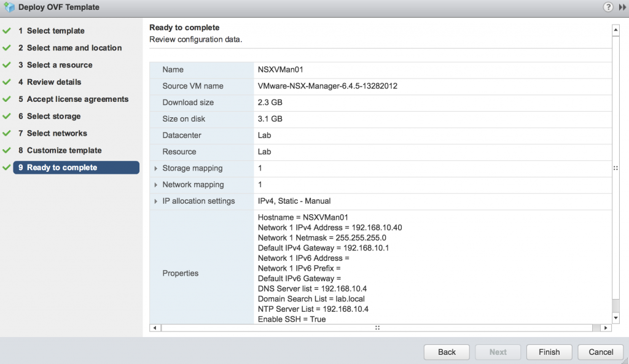Image resolution: width=629 pixels, height=364 pixels.
Task: Click the Next button
Action: pyautogui.click(x=498, y=352)
